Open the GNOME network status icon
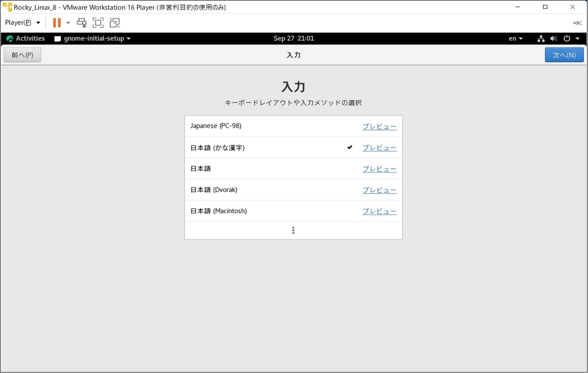The image size is (588, 373). [x=540, y=38]
